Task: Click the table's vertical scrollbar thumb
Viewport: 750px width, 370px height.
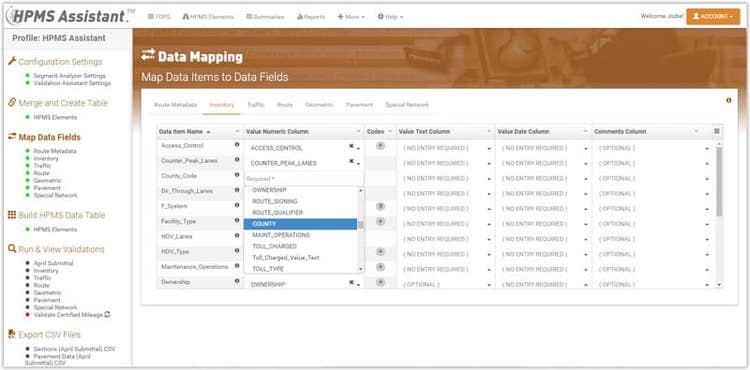Action: point(718,181)
